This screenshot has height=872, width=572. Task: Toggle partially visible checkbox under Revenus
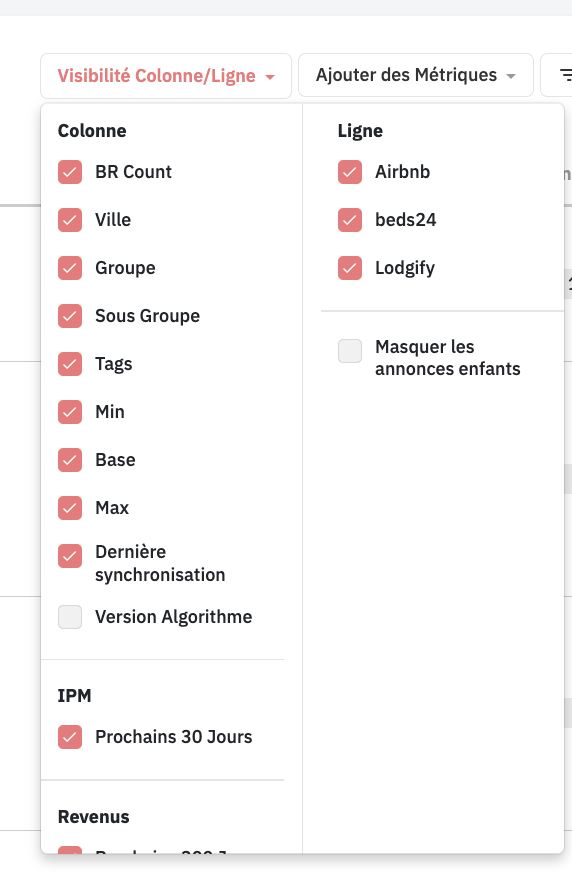pos(70,850)
